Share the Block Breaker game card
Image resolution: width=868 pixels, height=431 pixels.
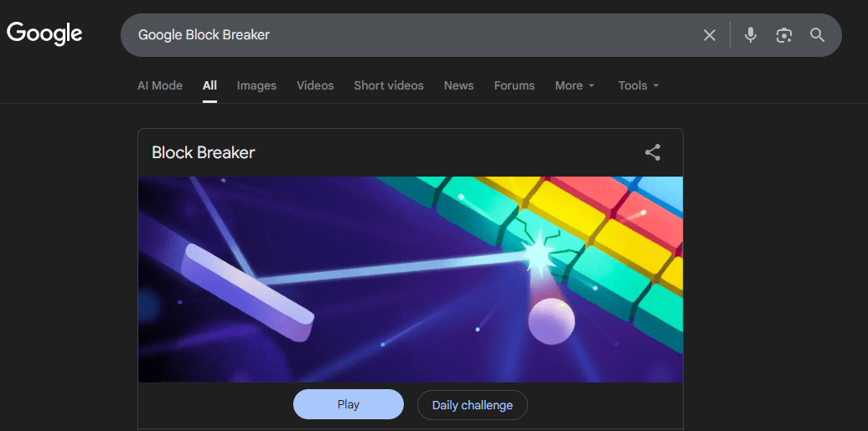653,152
